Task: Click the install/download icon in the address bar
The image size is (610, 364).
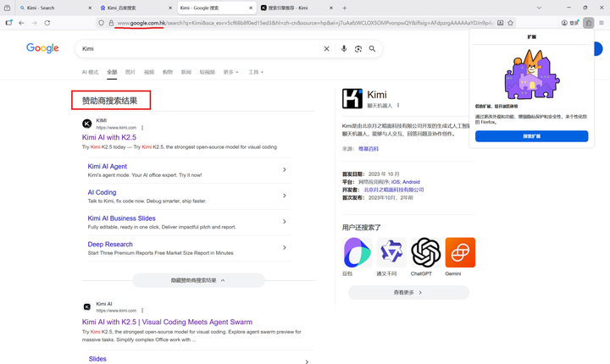Action: click(501, 23)
